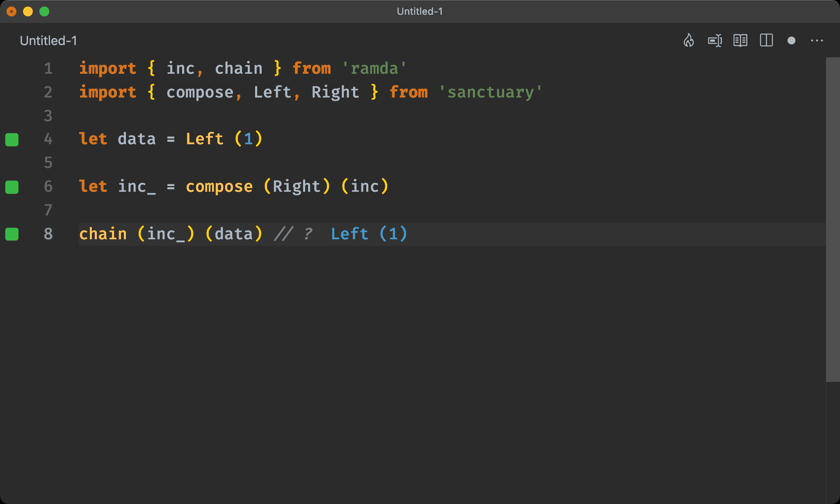Click the green coverage marker on line 4
840x504 pixels.
click(x=12, y=140)
